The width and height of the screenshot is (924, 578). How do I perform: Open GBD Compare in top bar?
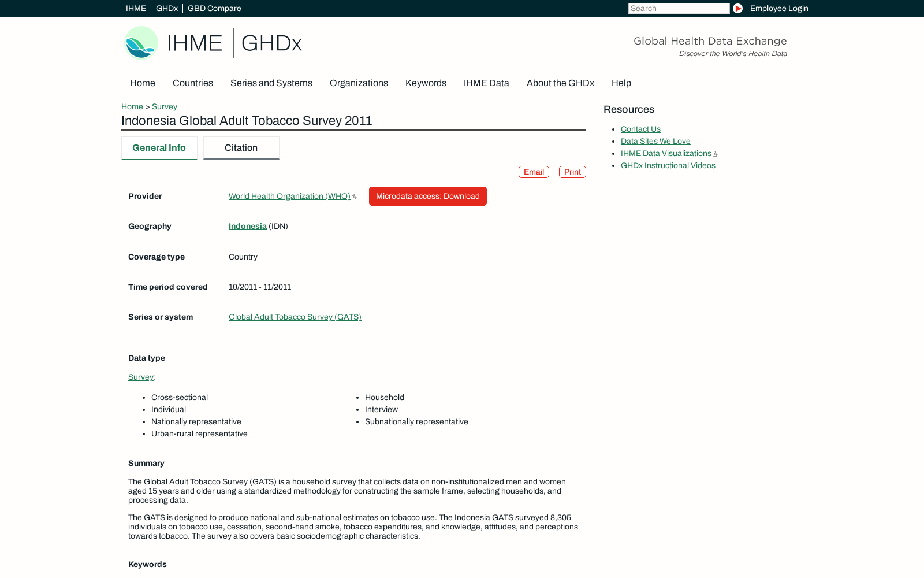(x=214, y=9)
